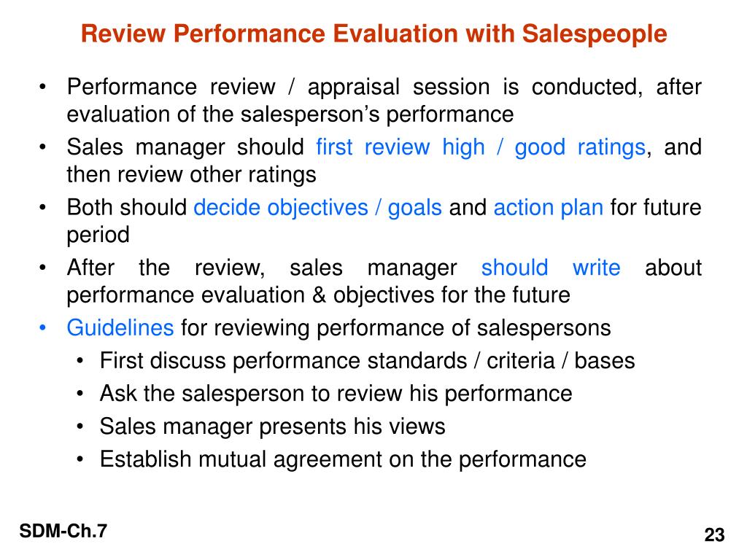The image size is (747, 560).
Task: Click the blue text 'first review high'
Action: pyautogui.click(x=400, y=147)
